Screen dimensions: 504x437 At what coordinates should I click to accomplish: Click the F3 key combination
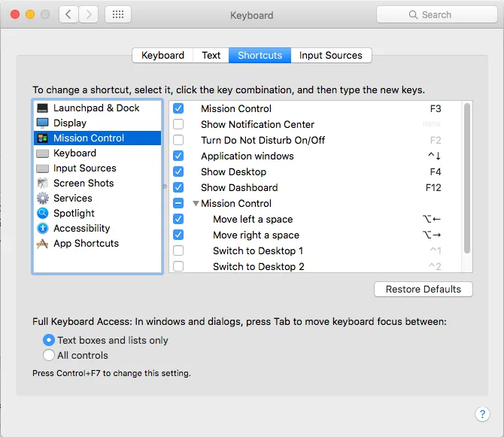[436, 108]
